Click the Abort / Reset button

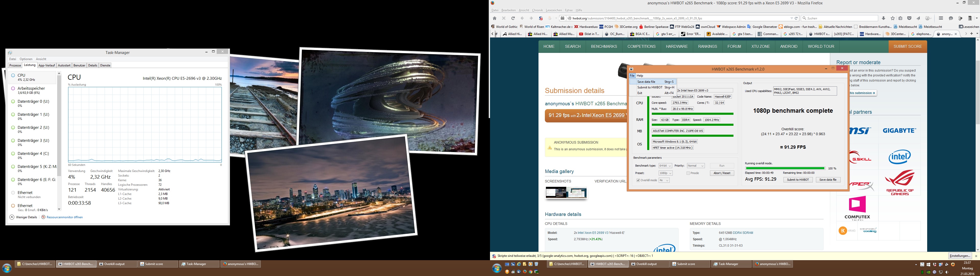tap(722, 173)
